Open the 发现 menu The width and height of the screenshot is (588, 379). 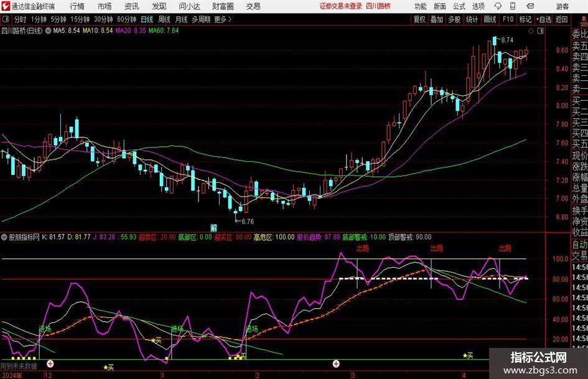159,6
